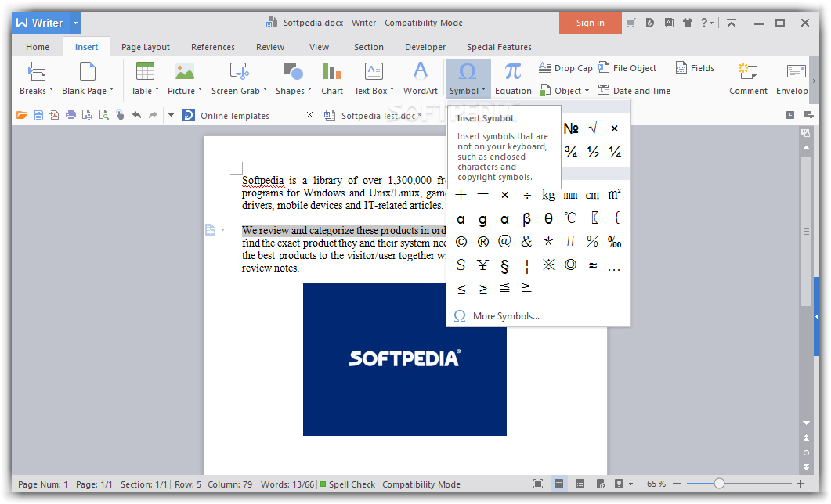Insert the ¾ fraction symbol
The height and width of the screenshot is (504, 831).
(571, 153)
